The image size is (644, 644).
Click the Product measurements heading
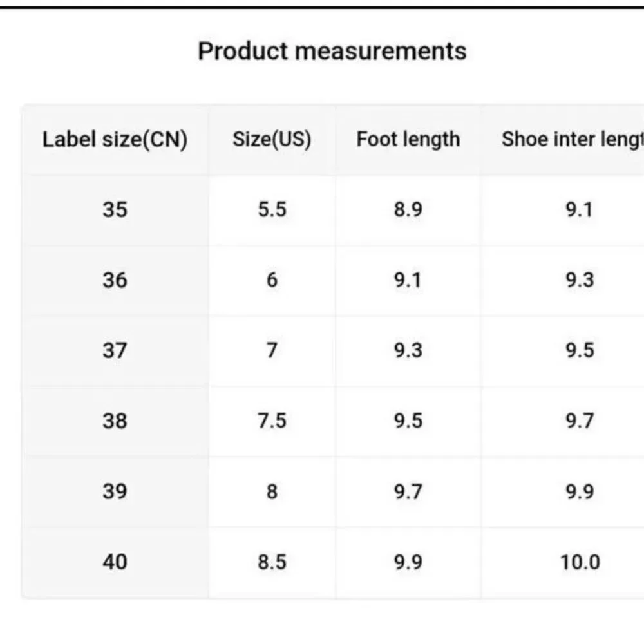[x=332, y=52]
